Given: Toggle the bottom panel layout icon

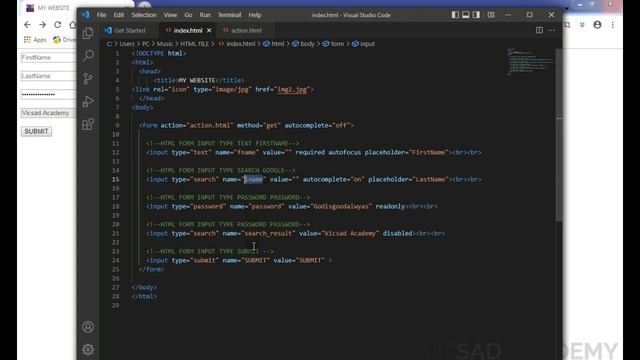Looking at the screenshot, I should tap(466, 15).
